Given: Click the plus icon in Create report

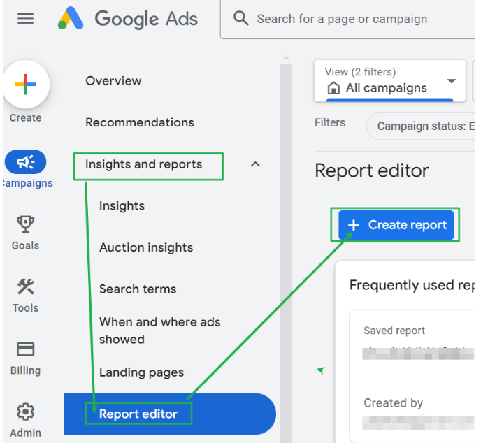Looking at the screenshot, I should (x=354, y=225).
